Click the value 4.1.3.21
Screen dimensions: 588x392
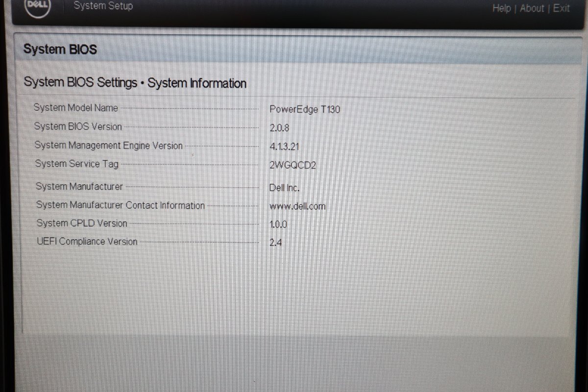pos(284,147)
